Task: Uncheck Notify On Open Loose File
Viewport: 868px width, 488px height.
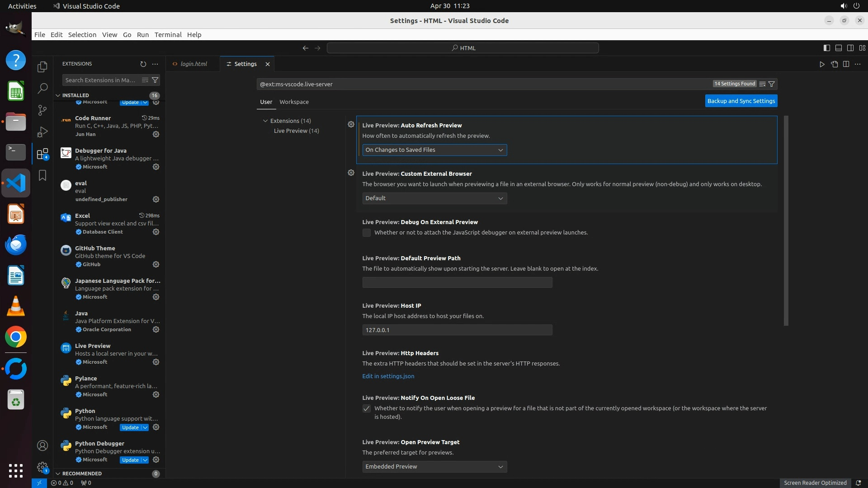Action: (367, 408)
